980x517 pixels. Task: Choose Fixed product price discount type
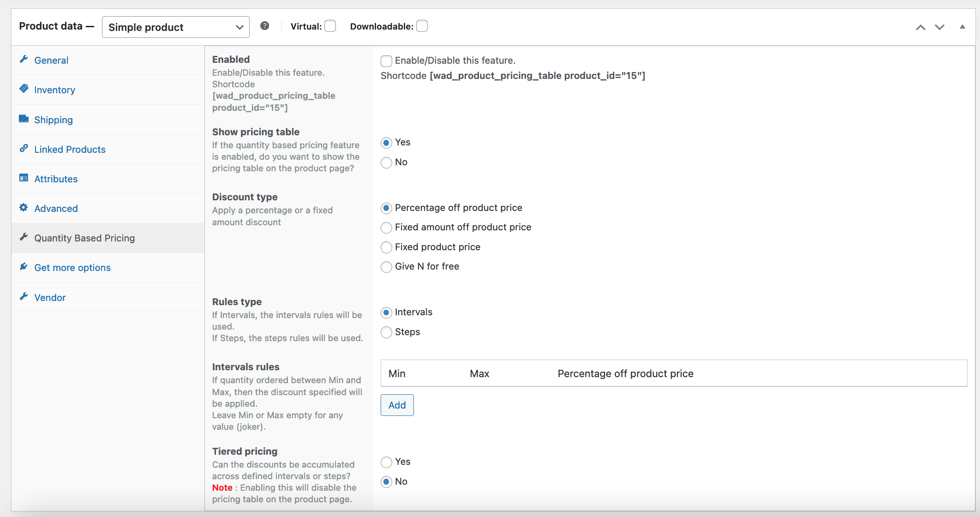pos(386,247)
